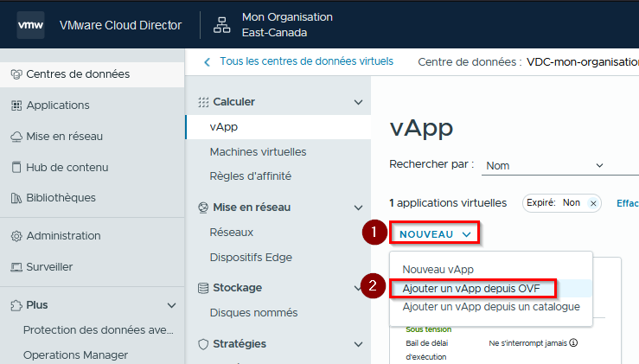Click the Bail de délai d'exécution label
Viewport: 639px width, 364px height.
(426, 349)
